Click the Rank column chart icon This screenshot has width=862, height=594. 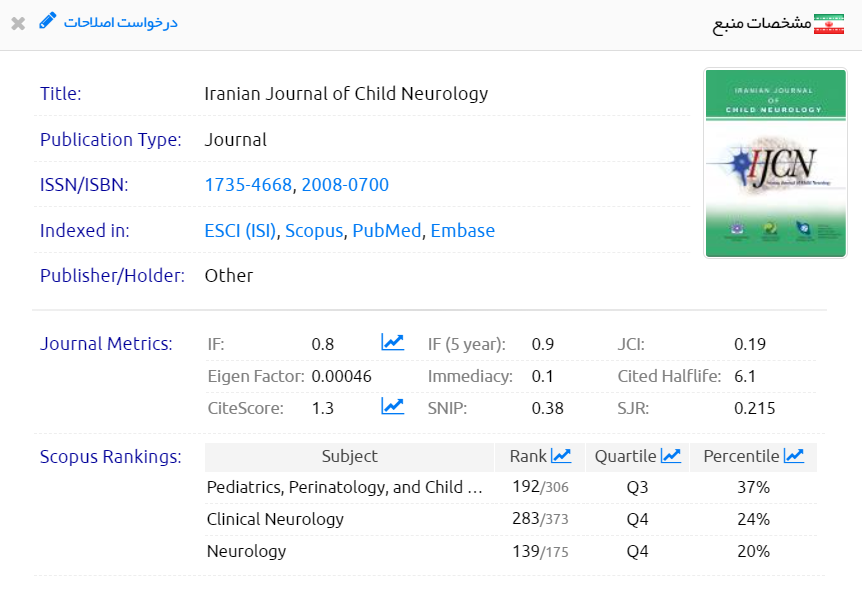[561, 456]
